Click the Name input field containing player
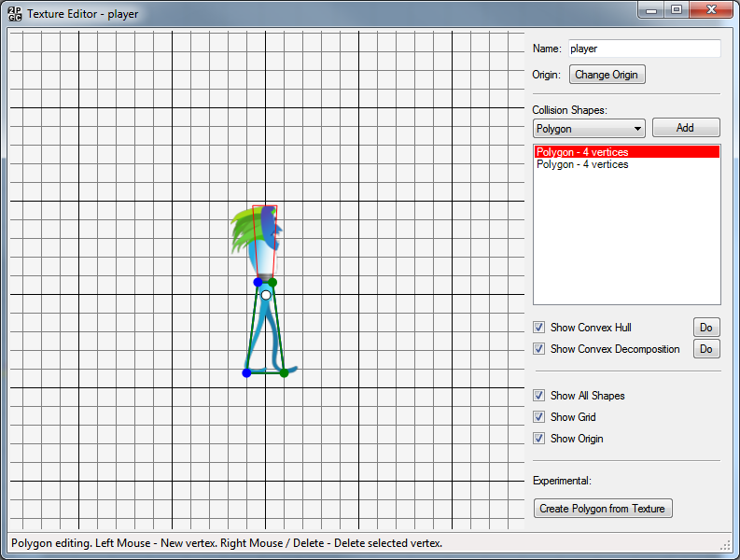740x560 pixels. tap(644, 49)
